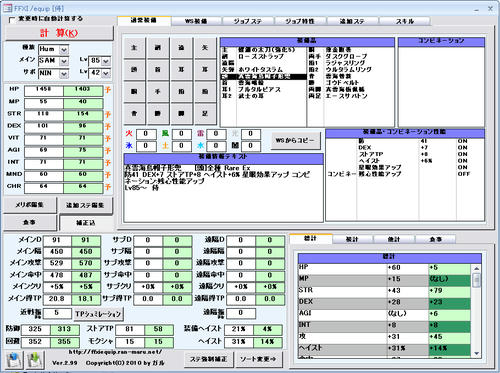Click the 火 fire element input field
This screenshot has height=373, width=500.
(146, 134)
